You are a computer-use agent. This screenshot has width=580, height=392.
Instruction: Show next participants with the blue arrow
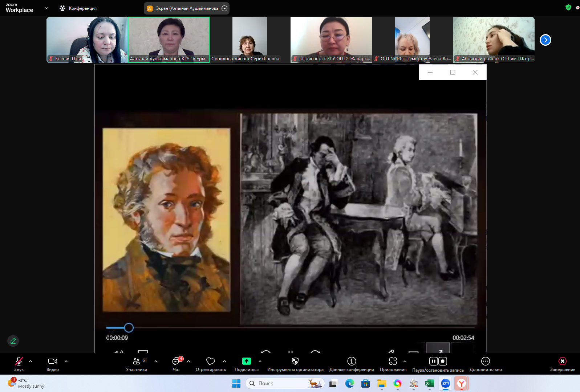point(545,40)
